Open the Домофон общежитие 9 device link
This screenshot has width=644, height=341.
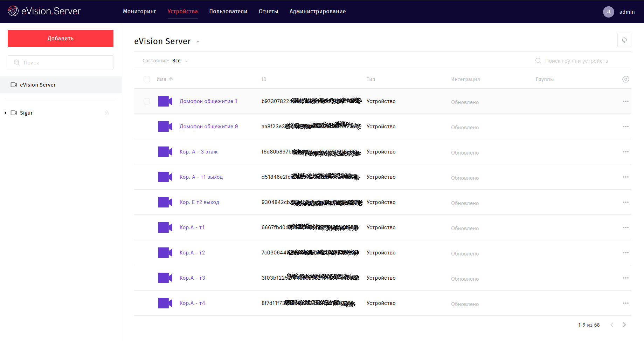209,127
